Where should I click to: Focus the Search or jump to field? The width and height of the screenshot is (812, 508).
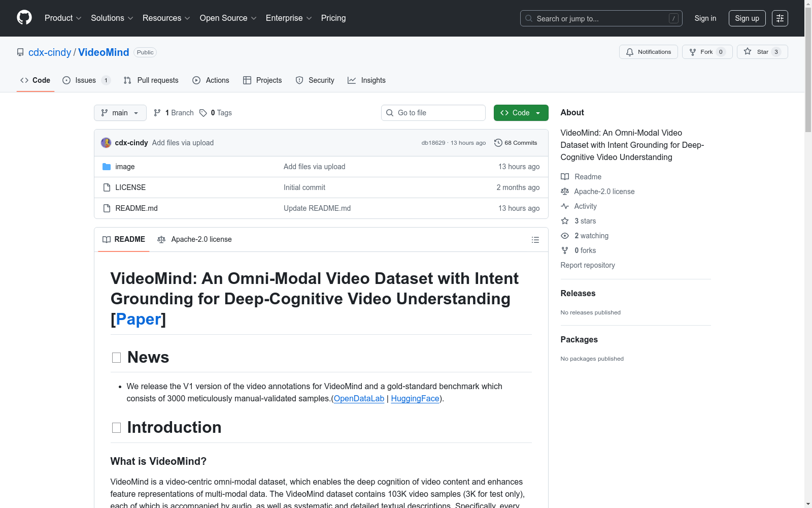601,18
